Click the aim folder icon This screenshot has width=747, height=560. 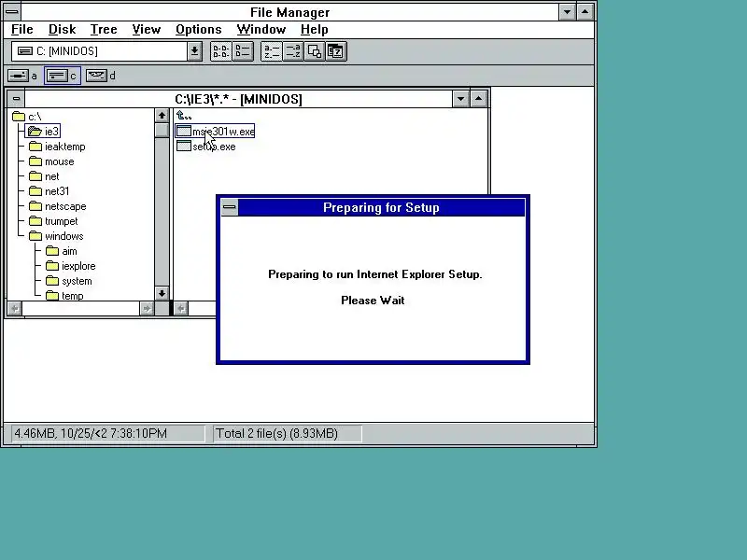tap(52, 250)
